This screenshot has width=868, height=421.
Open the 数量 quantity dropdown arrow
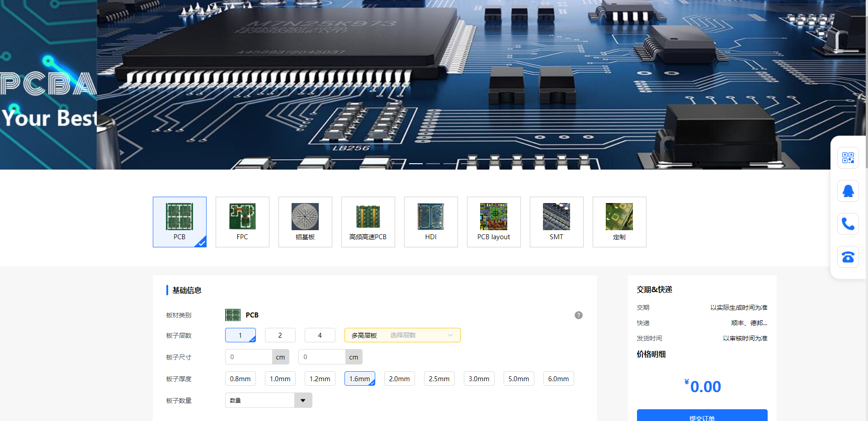coord(303,400)
